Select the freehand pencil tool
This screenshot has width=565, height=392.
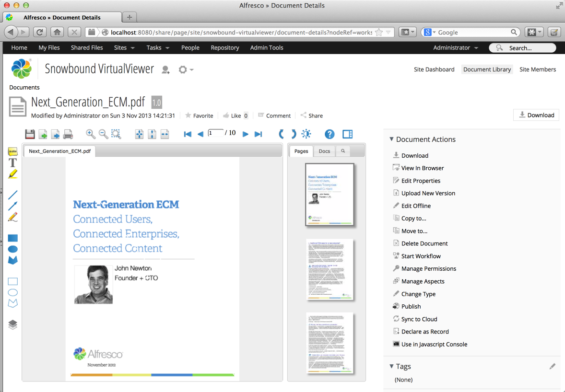pos(12,217)
